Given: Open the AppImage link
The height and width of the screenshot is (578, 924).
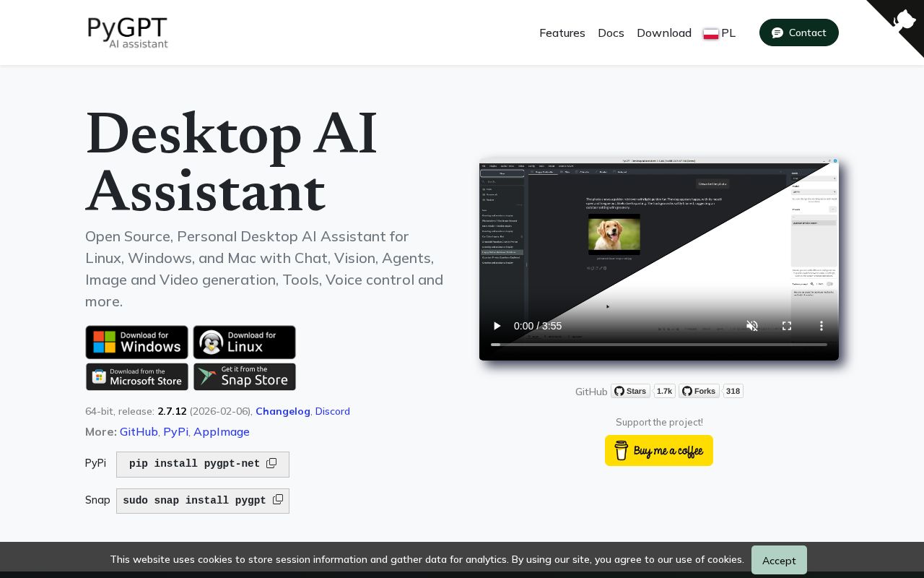Looking at the screenshot, I should pyautogui.click(x=222, y=431).
